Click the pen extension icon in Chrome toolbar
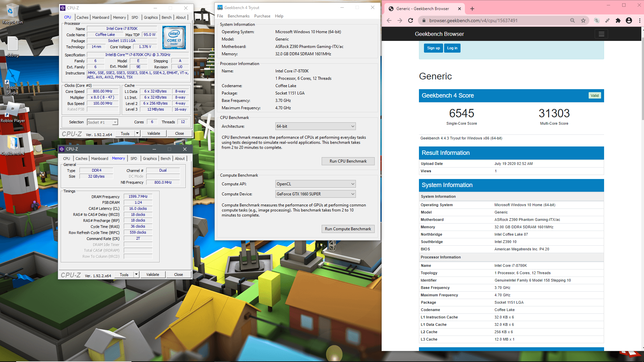The width and height of the screenshot is (644, 362). 607,20
